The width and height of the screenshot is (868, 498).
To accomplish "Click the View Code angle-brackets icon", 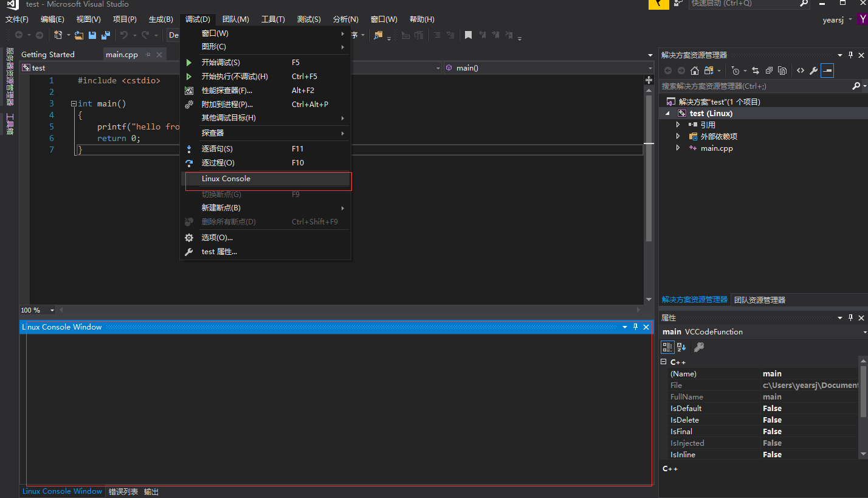I will click(801, 71).
